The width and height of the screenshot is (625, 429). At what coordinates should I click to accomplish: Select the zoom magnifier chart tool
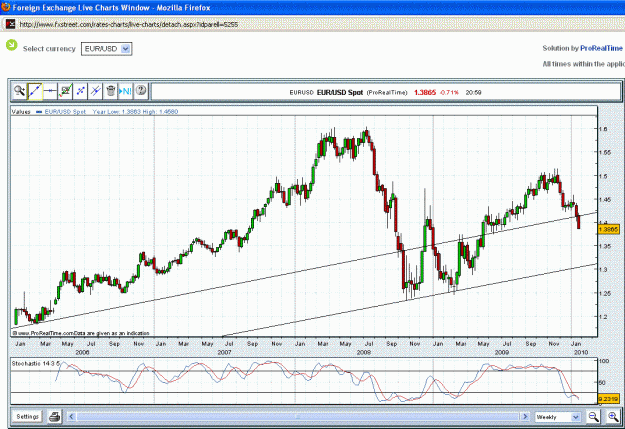(x=19, y=91)
